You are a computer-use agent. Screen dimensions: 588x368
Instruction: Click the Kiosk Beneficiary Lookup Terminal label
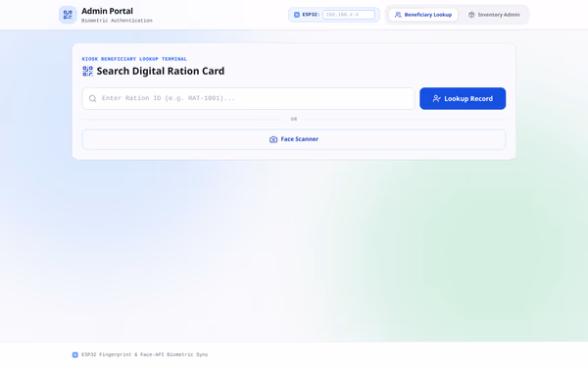134,59
